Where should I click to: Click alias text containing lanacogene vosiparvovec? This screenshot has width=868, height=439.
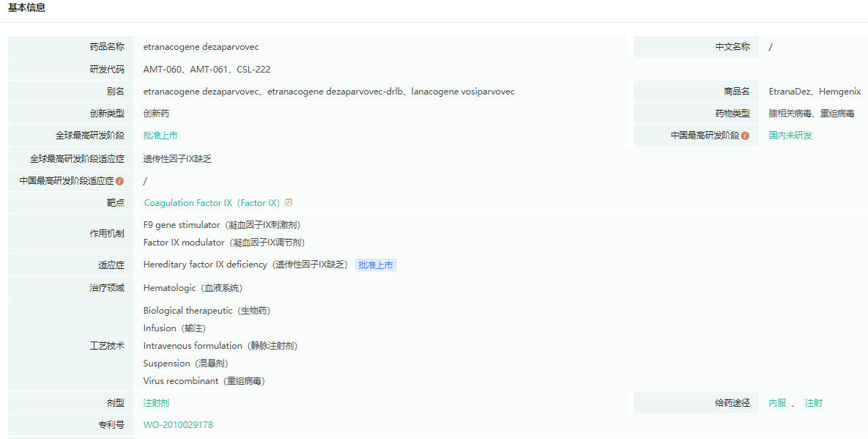point(329,92)
